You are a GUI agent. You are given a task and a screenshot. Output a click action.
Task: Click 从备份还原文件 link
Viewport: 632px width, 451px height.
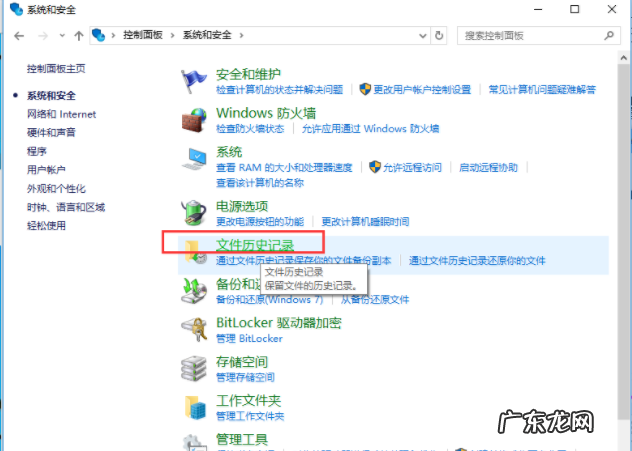375,299
